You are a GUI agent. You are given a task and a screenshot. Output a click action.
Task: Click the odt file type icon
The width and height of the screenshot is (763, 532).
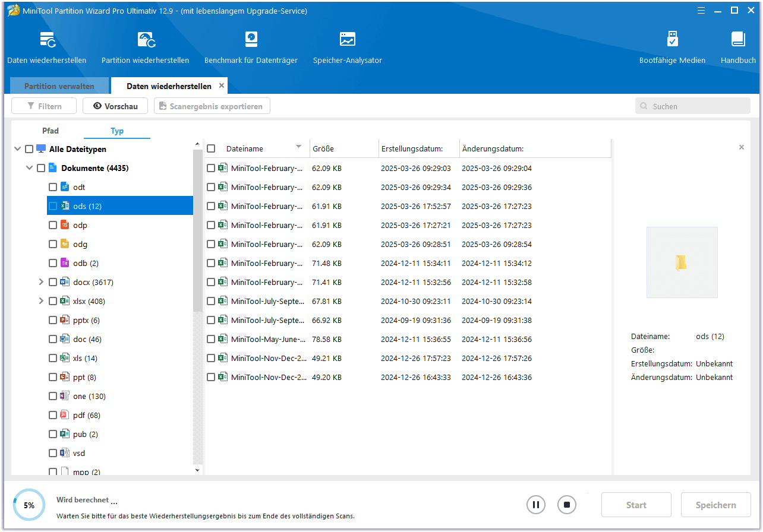pos(65,187)
